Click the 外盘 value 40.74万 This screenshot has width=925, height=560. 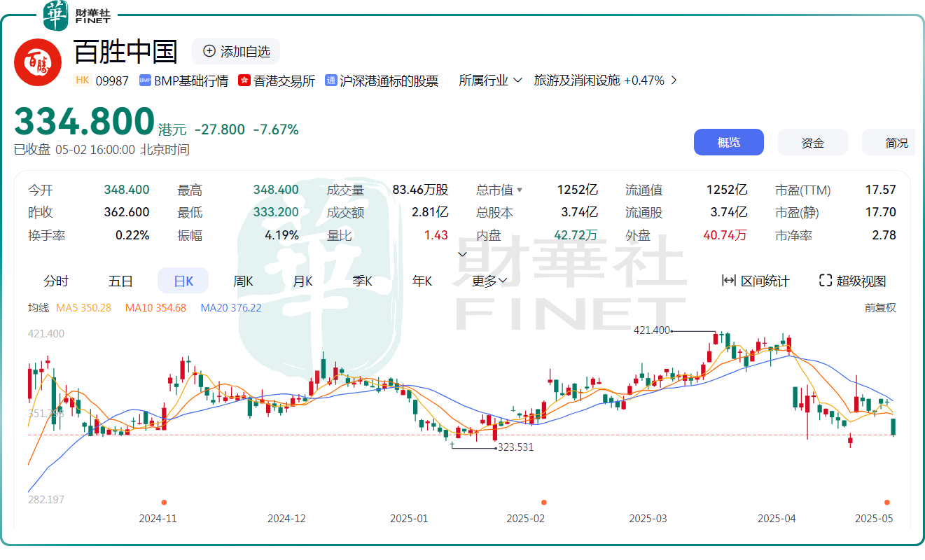pos(725,235)
